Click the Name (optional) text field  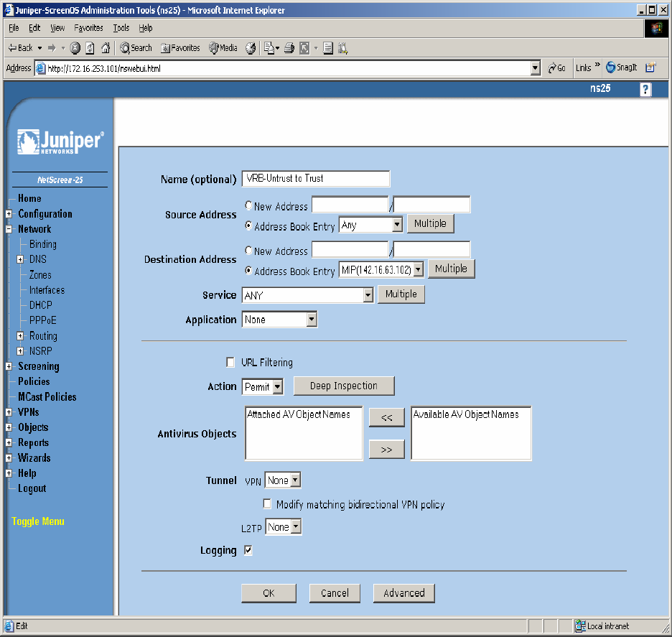point(316,179)
